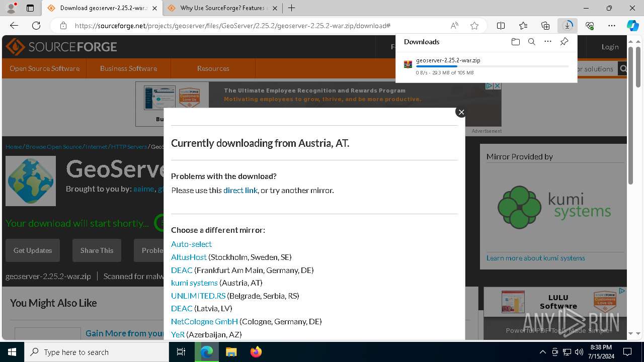Click the Home breadcrumb link
The width and height of the screenshot is (644, 362).
[14, 147]
